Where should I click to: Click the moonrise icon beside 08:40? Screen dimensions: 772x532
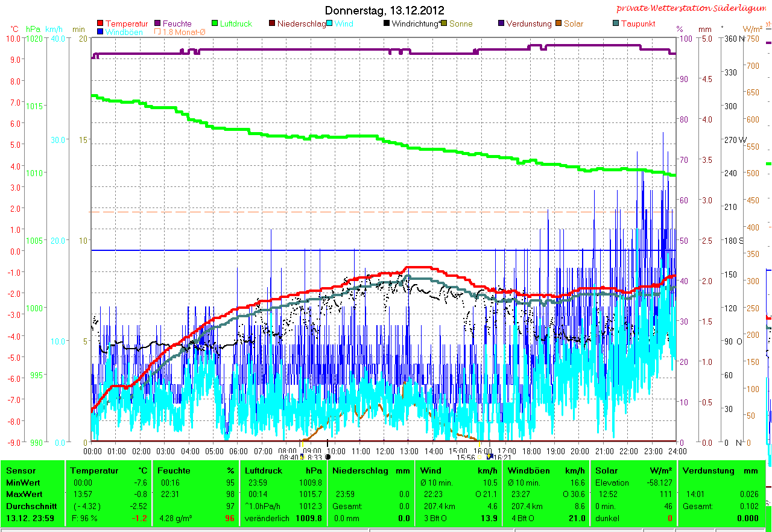pos(302,457)
